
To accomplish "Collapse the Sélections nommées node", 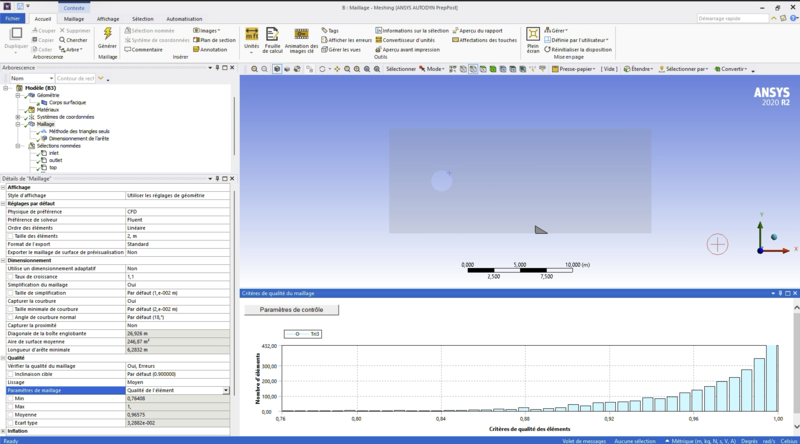I will pyautogui.click(x=17, y=146).
